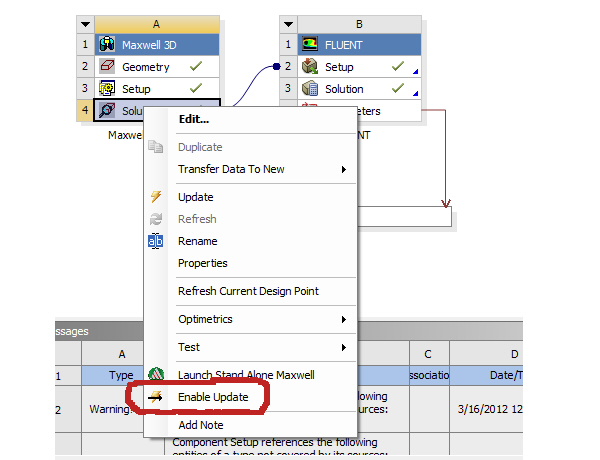This screenshot has height=460, width=600.
Task: Click the FLUENT system icon
Action: coord(310,44)
